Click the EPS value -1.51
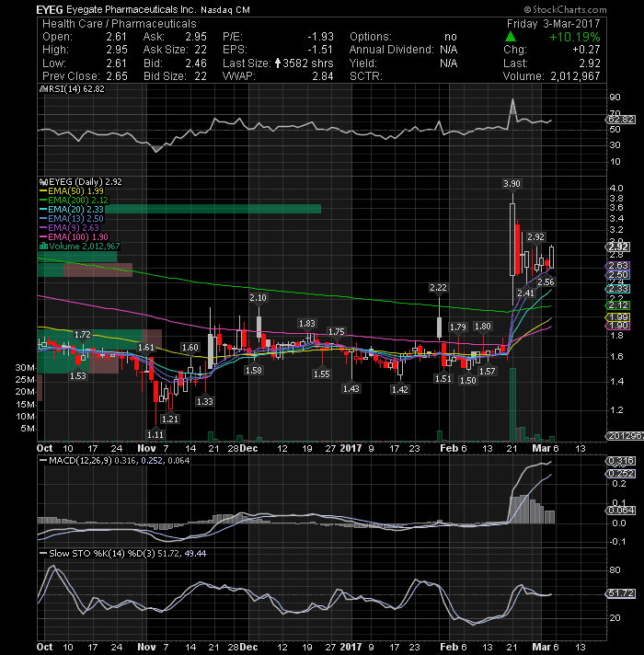The height and width of the screenshot is (655, 644). pos(320,50)
